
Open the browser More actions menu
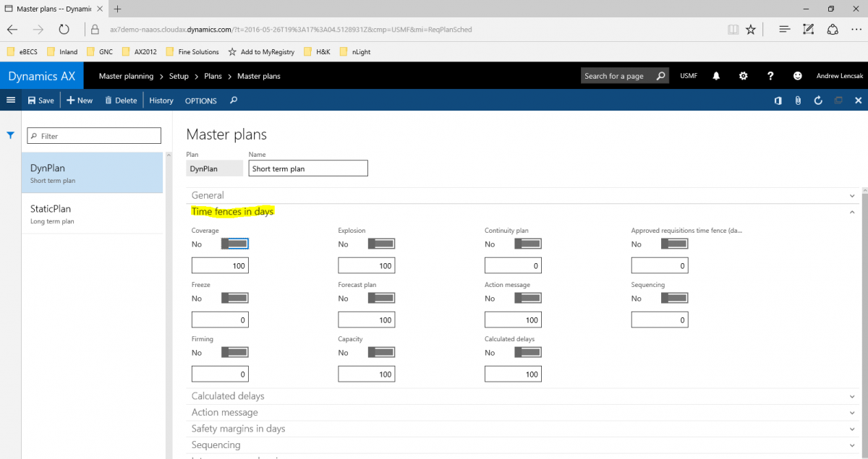point(857,30)
